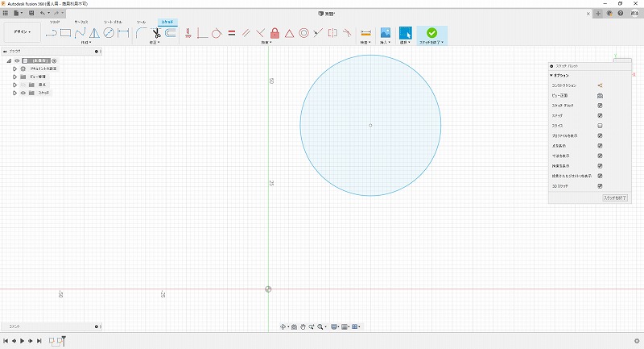
Task: Select the Rectangle sketch tool
Action: click(66, 33)
